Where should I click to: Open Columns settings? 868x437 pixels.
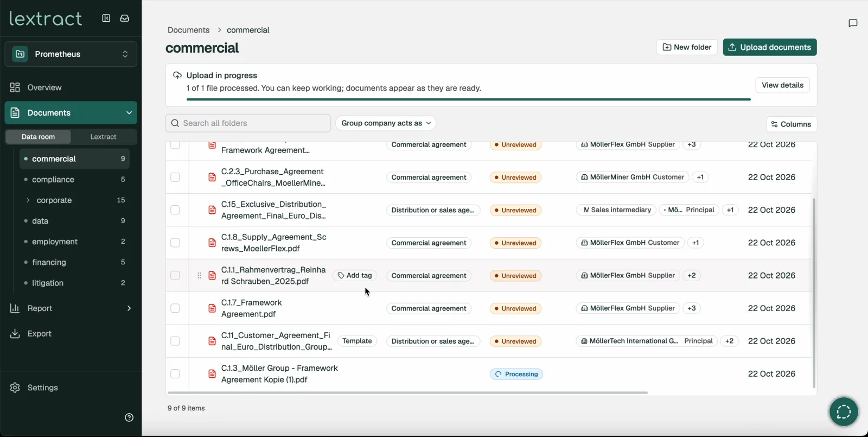(x=792, y=124)
